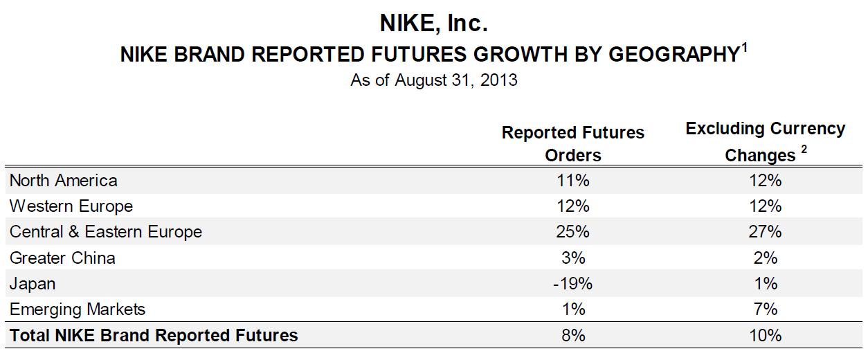Select the 25% Central & Eastern Europe value
This screenshot has height=351, width=868.
(x=572, y=232)
